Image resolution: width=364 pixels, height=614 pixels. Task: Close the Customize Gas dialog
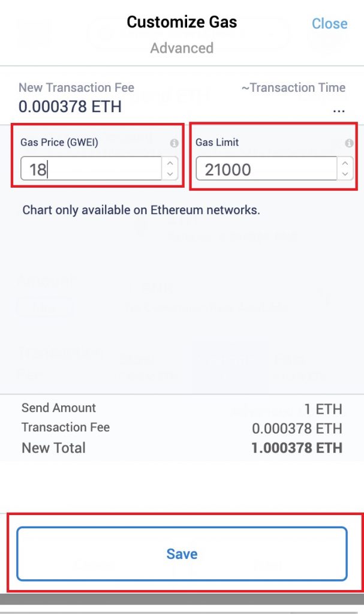coord(330,23)
